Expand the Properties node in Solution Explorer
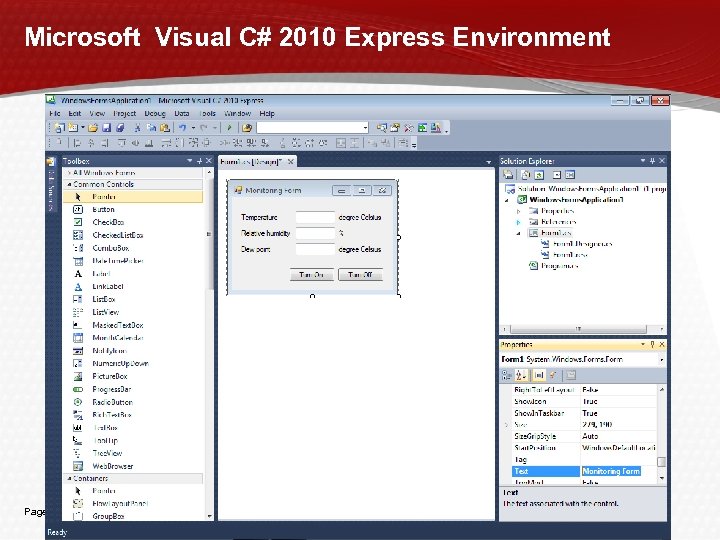The height and width of the screenshot is (540, 720). point(518,211)
